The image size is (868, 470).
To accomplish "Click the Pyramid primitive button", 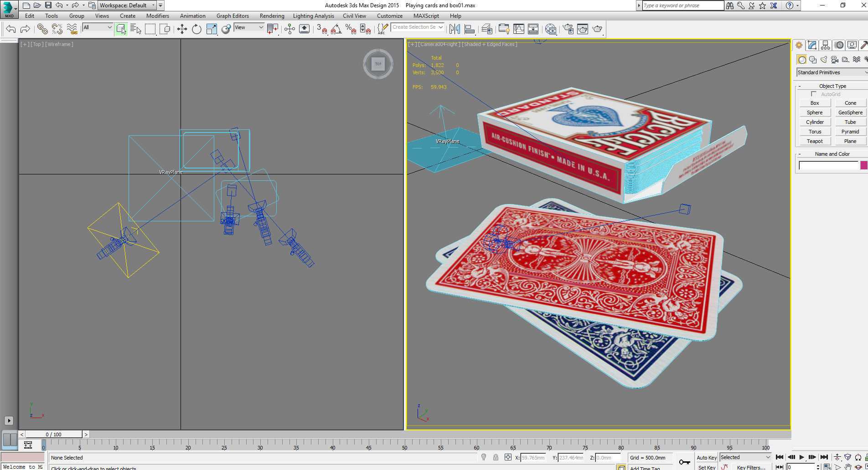I will pos(850,132).
